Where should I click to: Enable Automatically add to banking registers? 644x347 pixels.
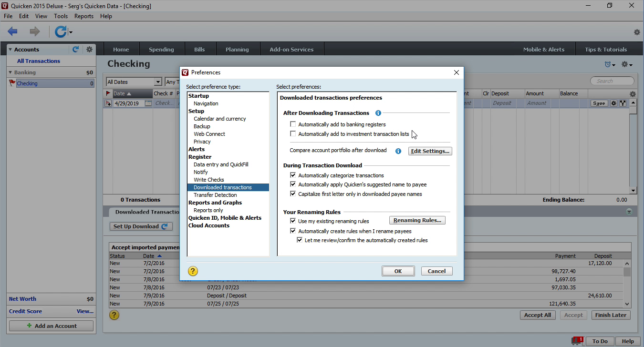point(293,124)
